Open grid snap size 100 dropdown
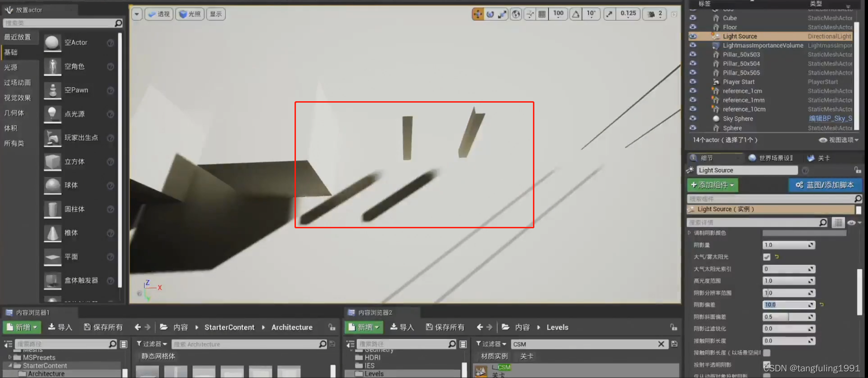This screenshot has width=868, height=378. [x=558, y=14]
